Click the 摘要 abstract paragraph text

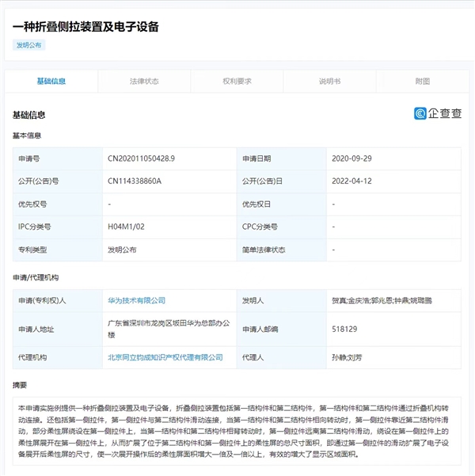[237, 430]
